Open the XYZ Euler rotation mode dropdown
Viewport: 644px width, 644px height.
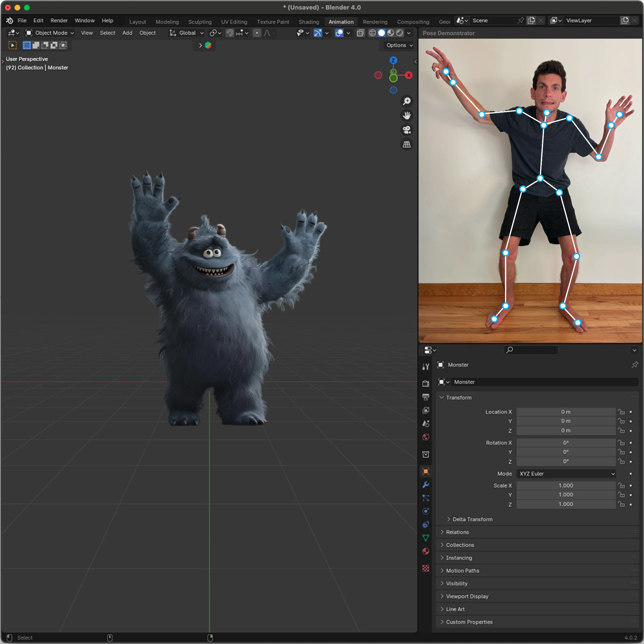(x=566, y=474)
